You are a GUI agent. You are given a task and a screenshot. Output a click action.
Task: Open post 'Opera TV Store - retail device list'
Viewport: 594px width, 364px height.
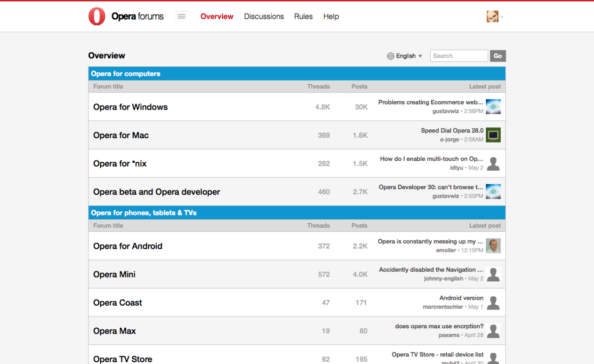tap(438, 355)
